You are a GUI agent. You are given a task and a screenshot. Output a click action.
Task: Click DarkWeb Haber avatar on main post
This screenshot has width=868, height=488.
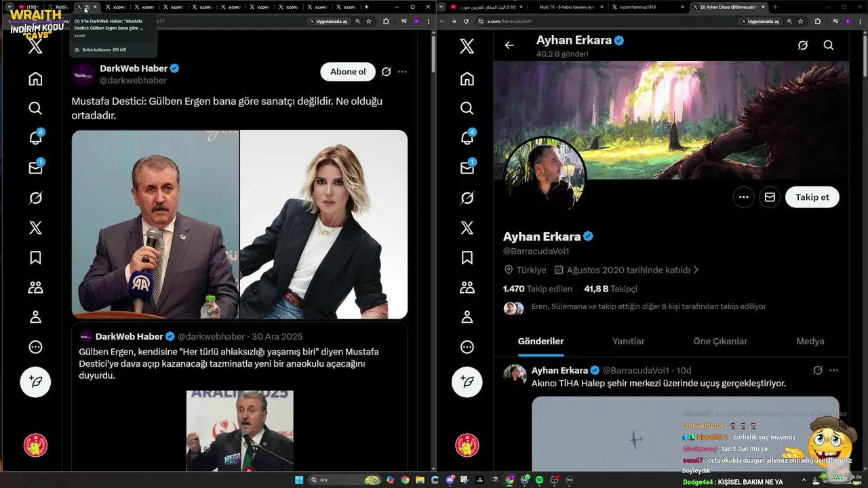click(84, 75)
